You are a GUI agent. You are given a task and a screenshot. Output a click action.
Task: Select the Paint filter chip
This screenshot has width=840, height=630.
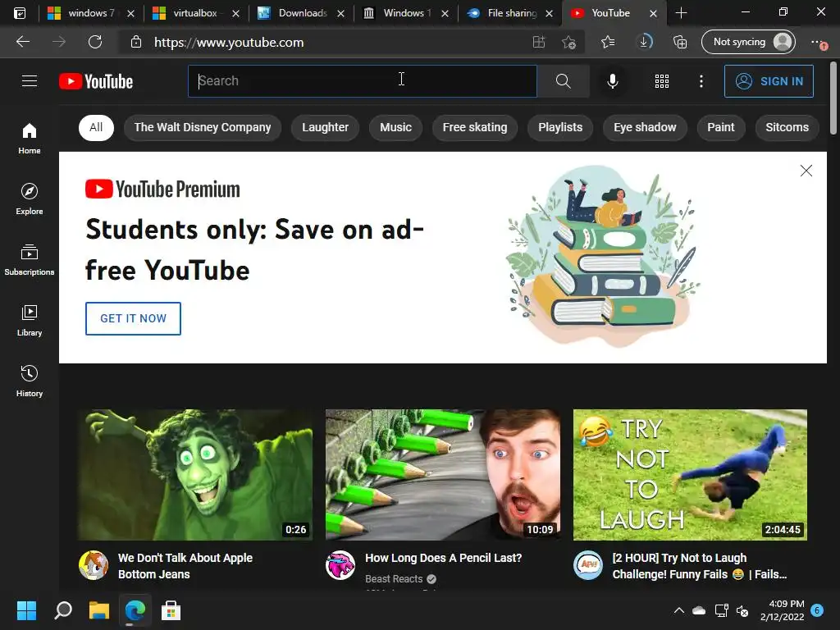(720, 127)
